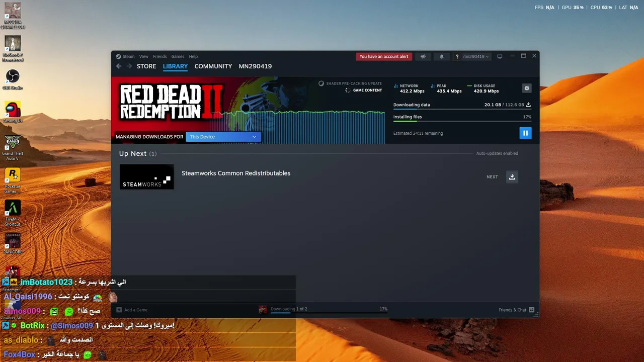
Task: Go to the STORE tab
Action: pyautogui.click(x=146, y=66)
